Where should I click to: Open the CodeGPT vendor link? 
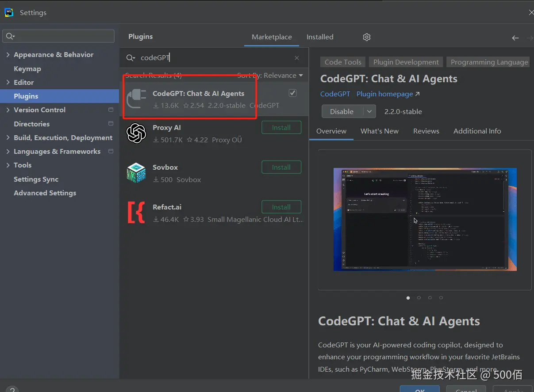pyautogui.click(x=335, y=94)
